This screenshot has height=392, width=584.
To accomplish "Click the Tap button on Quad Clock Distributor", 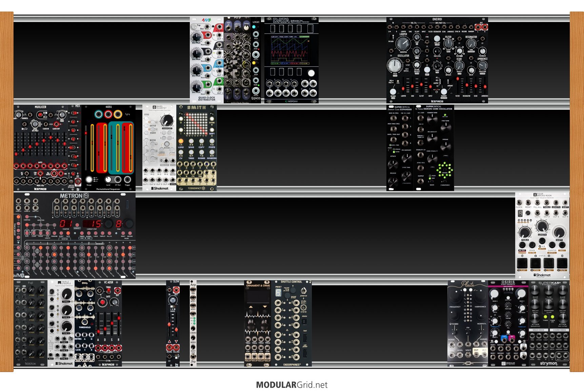I will click(194, 27).
